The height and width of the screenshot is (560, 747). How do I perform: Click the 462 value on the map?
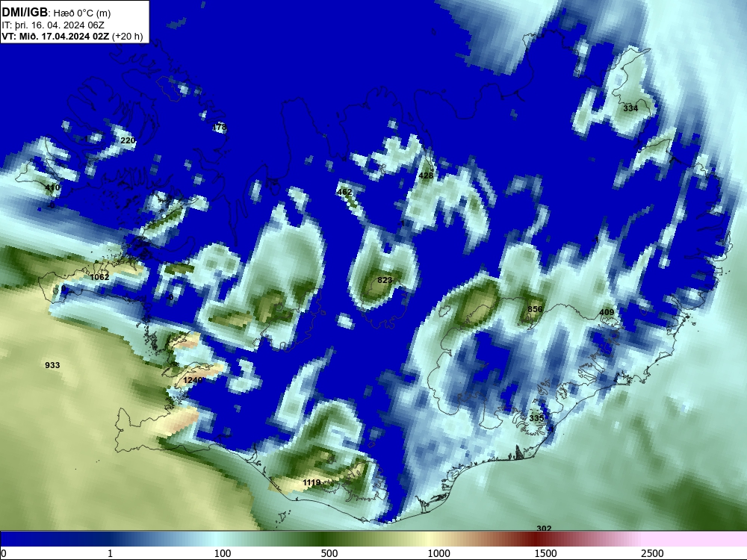(x=344, y=192)
